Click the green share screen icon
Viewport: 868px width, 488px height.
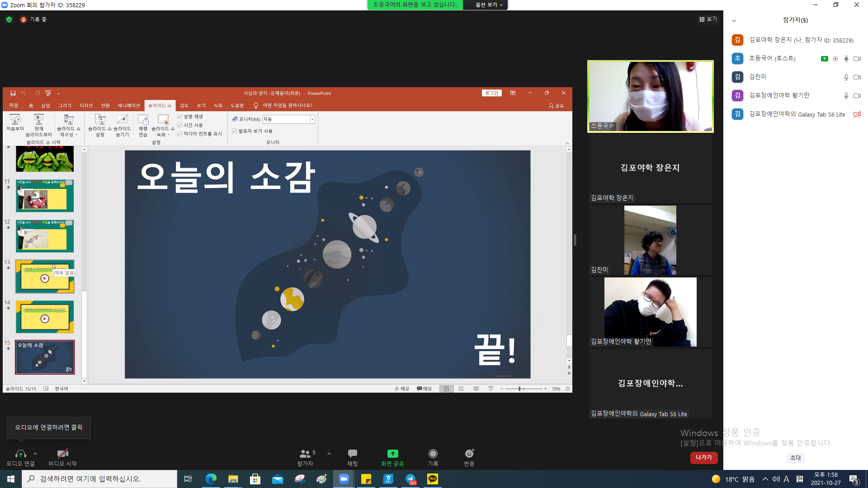point(392,453)
